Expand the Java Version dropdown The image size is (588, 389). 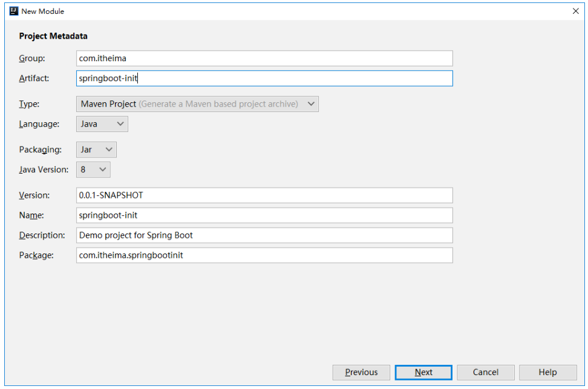point(93,169)
